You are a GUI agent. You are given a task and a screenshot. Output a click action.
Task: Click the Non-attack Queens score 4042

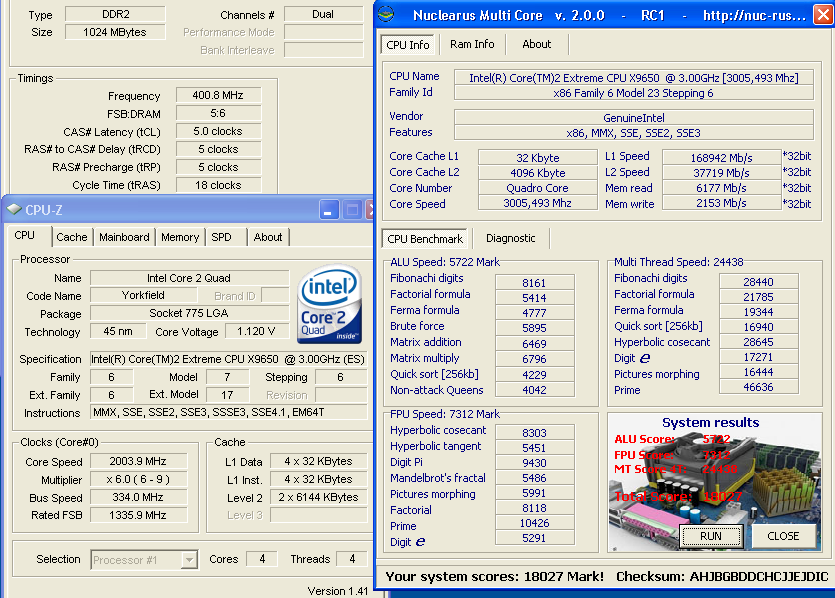pos(535,390)
